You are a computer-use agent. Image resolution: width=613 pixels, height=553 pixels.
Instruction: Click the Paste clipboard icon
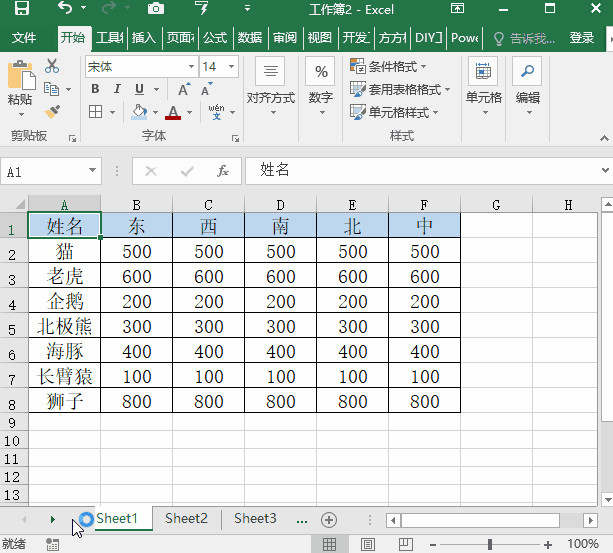pos(20,76)
